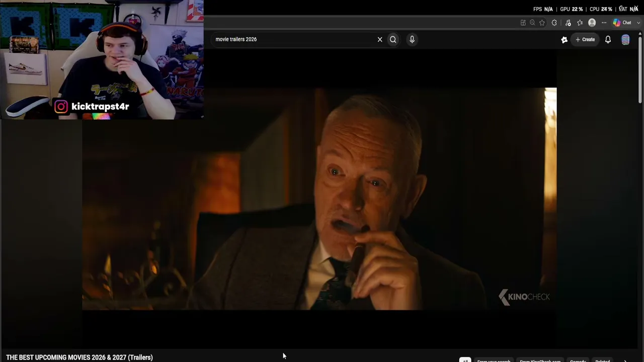This screenshot has width=644, height=362.
Task: Clear the search query with the X
Action: pos(380,39)
